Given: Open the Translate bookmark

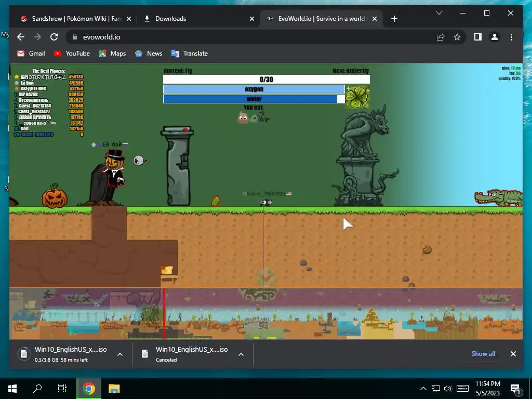Looking at the screenshot, I should click(x=189, y=54).
